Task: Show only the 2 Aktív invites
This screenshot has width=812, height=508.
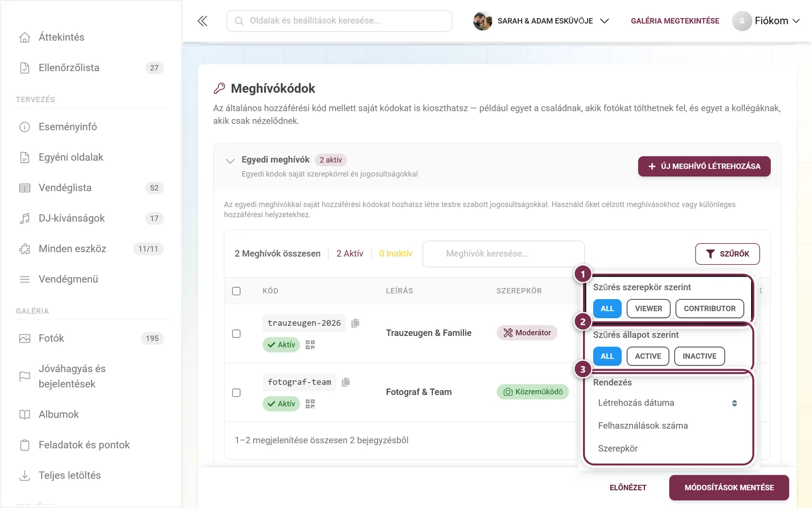Action: click(350, 254)
